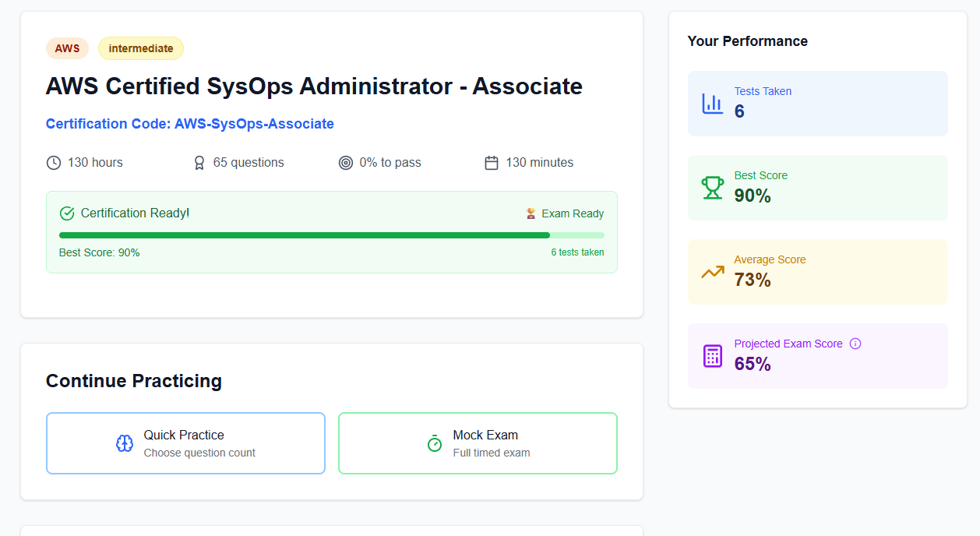Click the 90% value in Best Score card
This screenshot has height=536, width=980.
[x=753, y=196]
